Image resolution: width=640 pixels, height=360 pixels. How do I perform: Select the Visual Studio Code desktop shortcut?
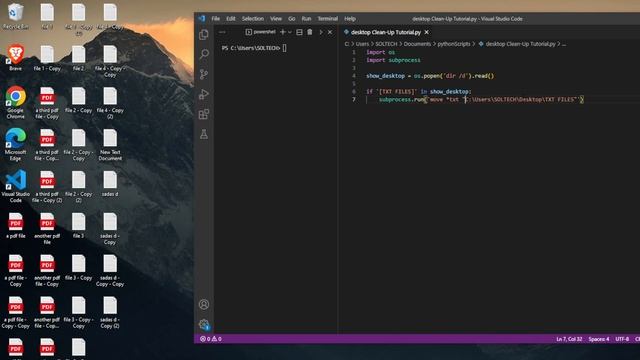(x=16, y=187)
